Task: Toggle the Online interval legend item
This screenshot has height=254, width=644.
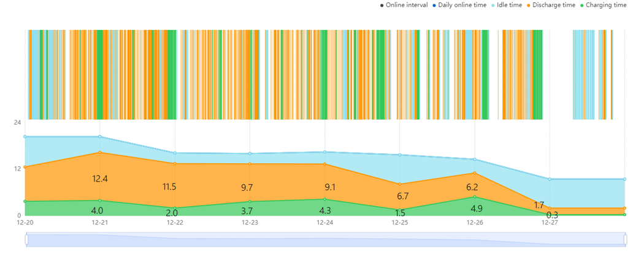Action: 404,5
